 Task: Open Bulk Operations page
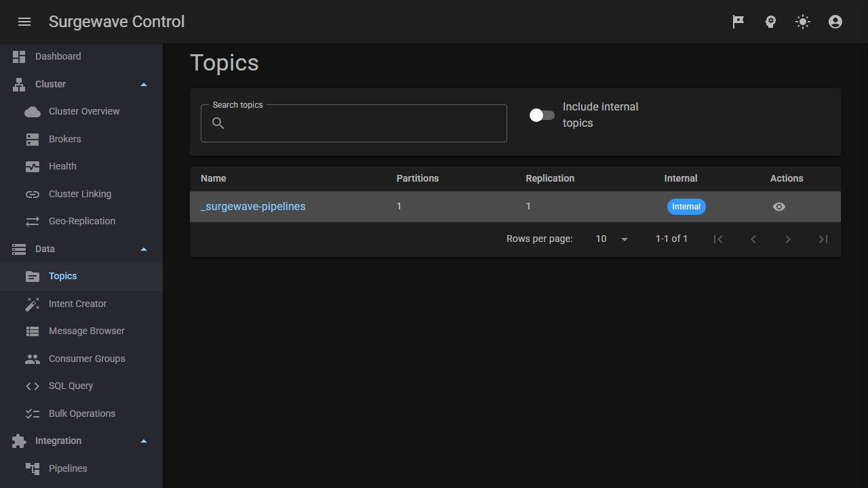tap(81, 414)
